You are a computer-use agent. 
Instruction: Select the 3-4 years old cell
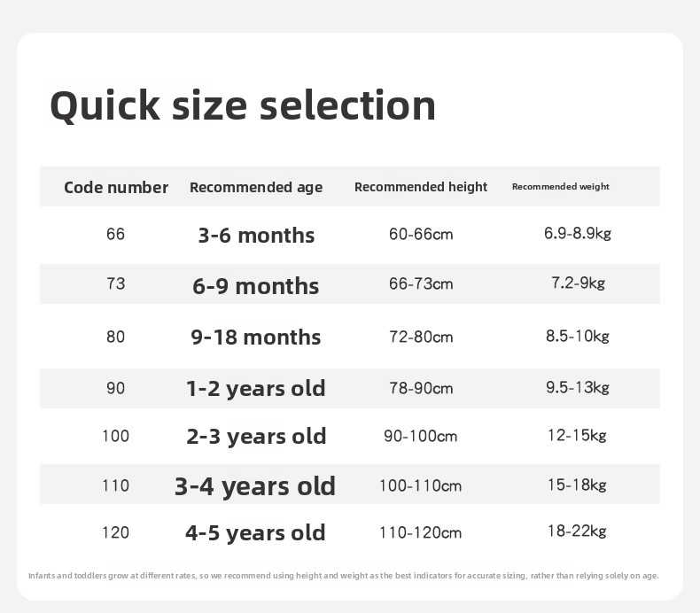click(255, 486)
